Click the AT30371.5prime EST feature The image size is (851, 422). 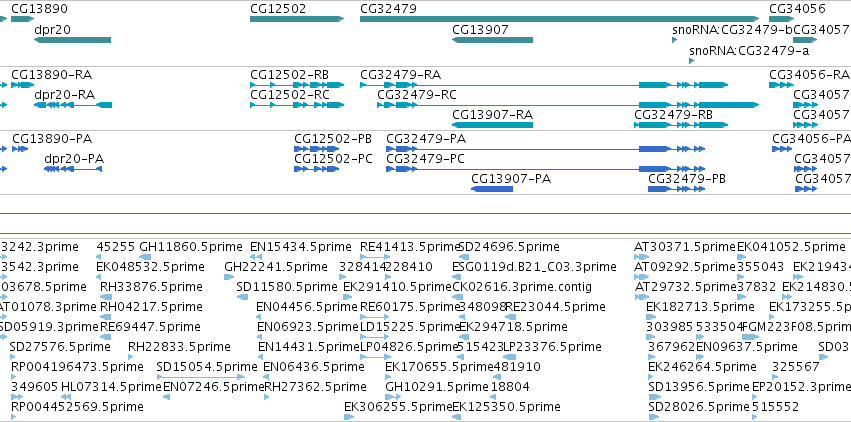[641, 257]
